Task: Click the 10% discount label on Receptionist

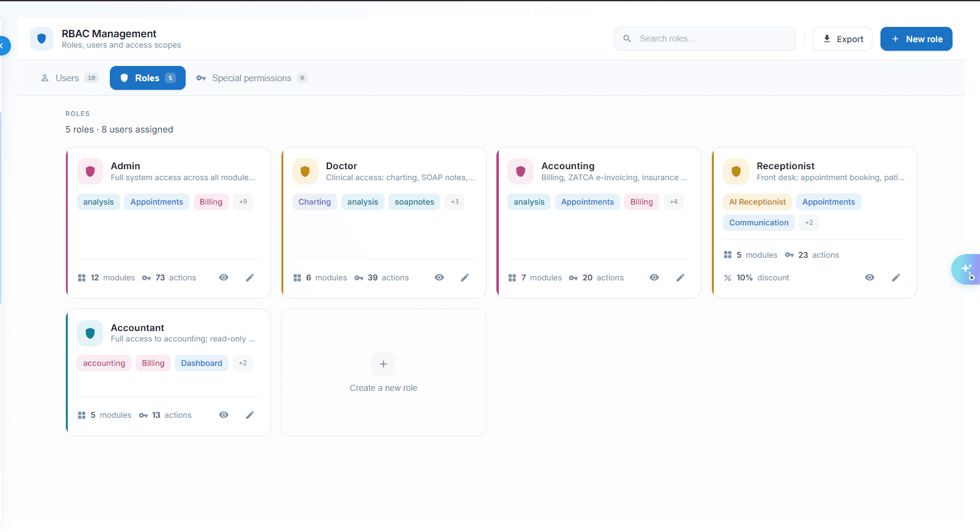Action: 757,277
